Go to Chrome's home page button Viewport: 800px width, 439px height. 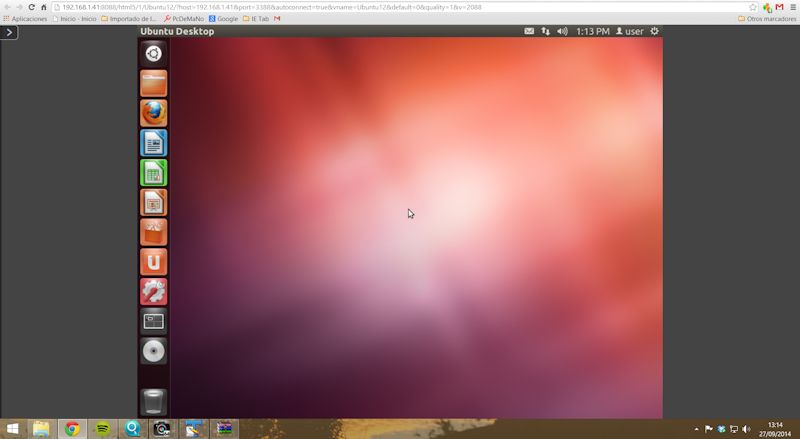click(43, 7)
